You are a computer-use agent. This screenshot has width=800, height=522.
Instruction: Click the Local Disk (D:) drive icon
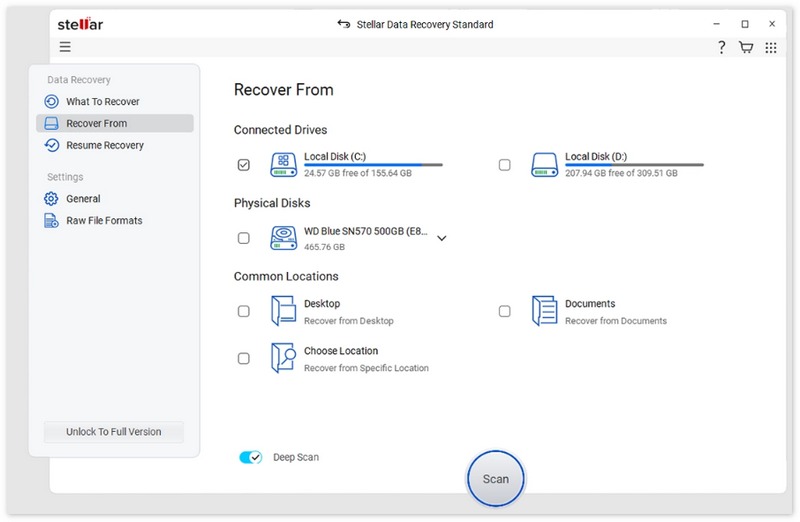544,164
